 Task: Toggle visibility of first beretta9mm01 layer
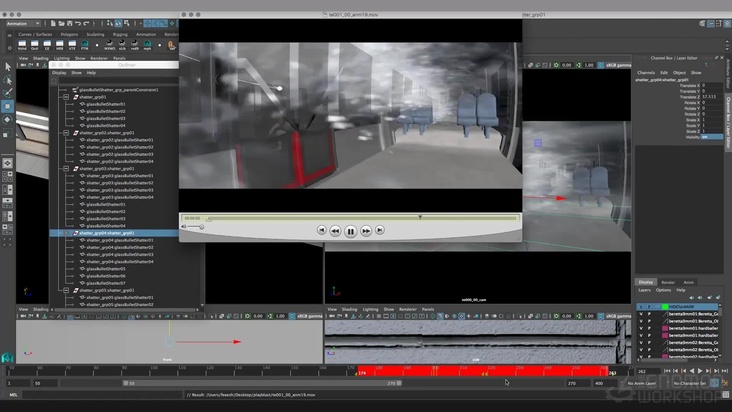[641, 316]
